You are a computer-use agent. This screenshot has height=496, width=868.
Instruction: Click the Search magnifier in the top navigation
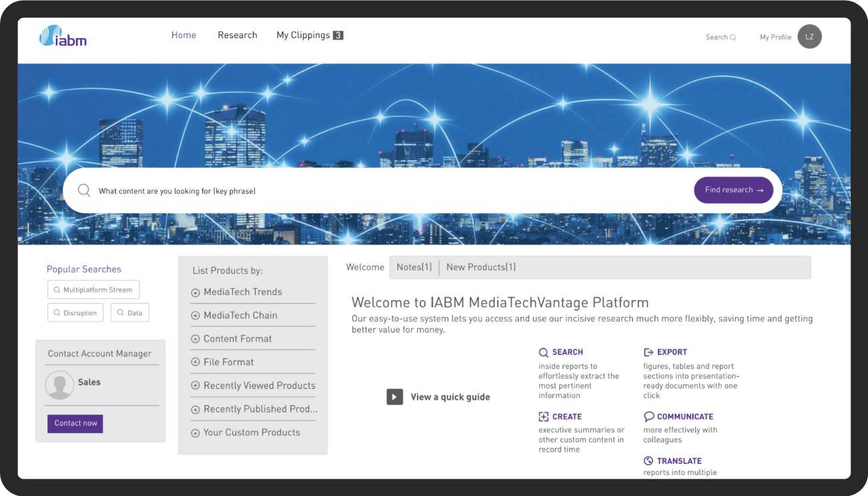(734, 37)
